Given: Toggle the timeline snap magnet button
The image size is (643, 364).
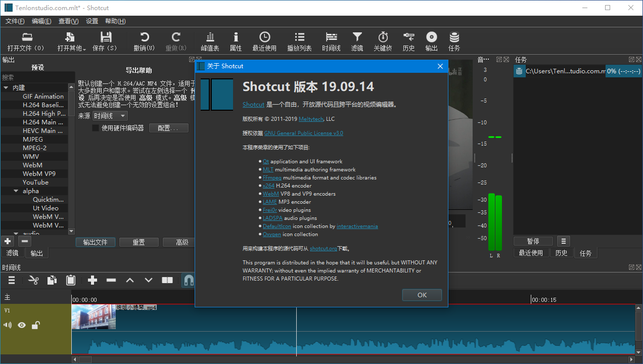Looking at the screenshot, I should (x=189, y=280).
